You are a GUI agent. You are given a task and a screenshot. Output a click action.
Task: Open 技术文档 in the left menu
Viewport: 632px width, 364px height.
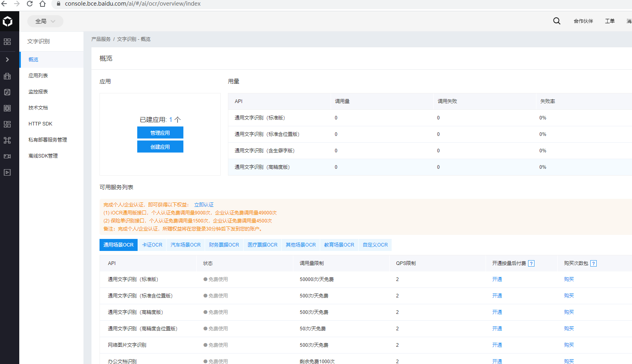(51, 107)
